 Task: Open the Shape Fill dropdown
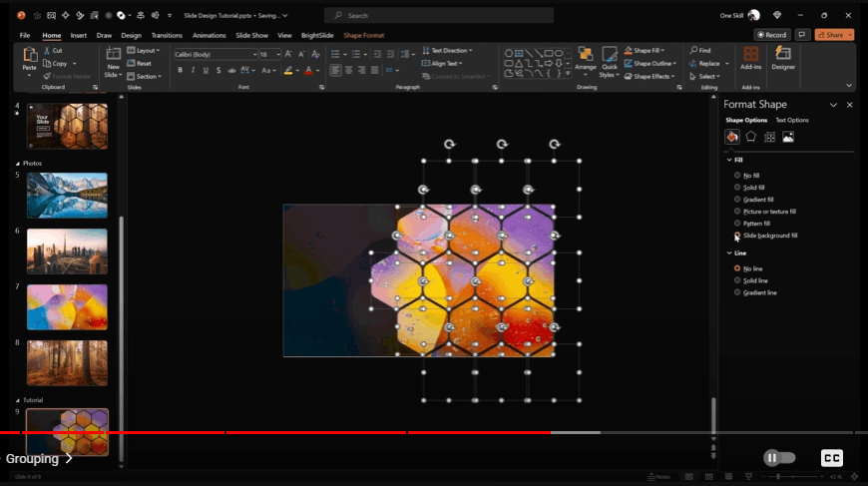coord(645,50)
